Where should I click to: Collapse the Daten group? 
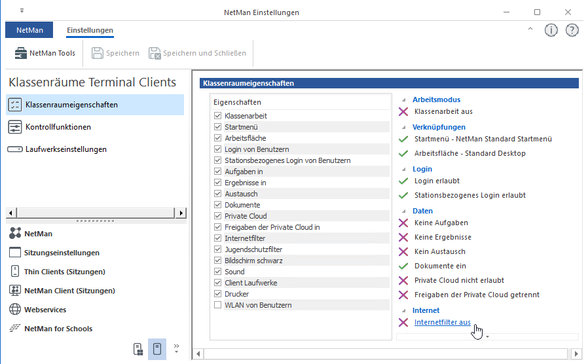pyautogui.click(x=404, y=211)
